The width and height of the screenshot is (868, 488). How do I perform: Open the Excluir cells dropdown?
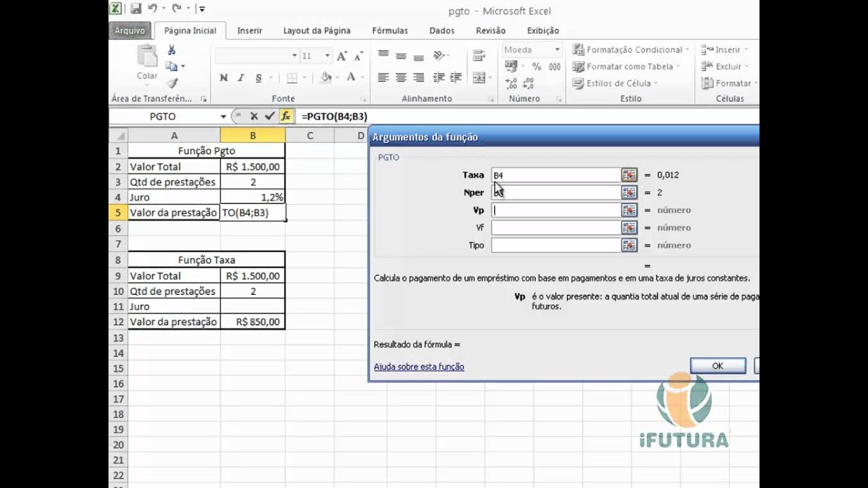[x=726, y=66]
